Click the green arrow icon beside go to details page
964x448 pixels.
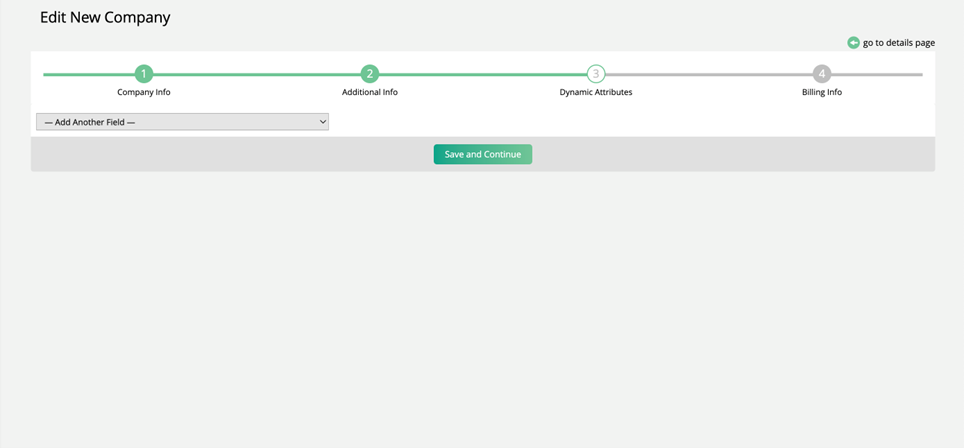[x=853, y=43]
